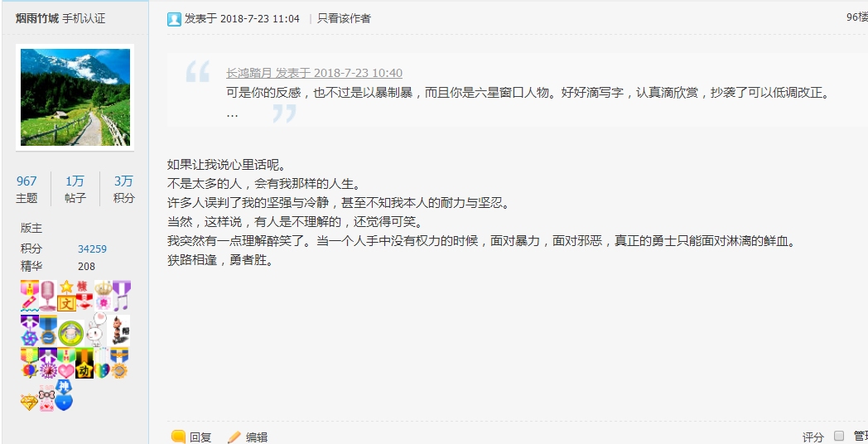Open the 烟雨竹城 username profile
Image resolution: width=868 pixels, height=444 pixels.
pos(37,18)
